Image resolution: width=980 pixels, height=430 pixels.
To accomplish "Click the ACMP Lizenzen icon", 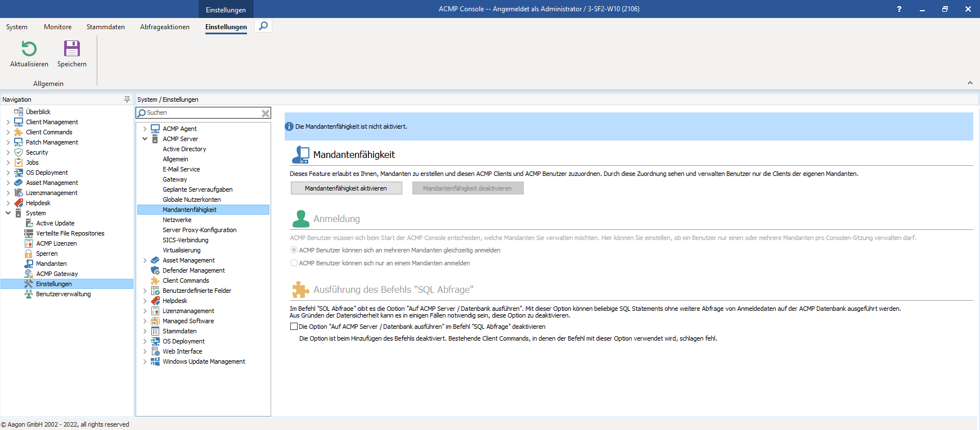I will coord(29,243).
